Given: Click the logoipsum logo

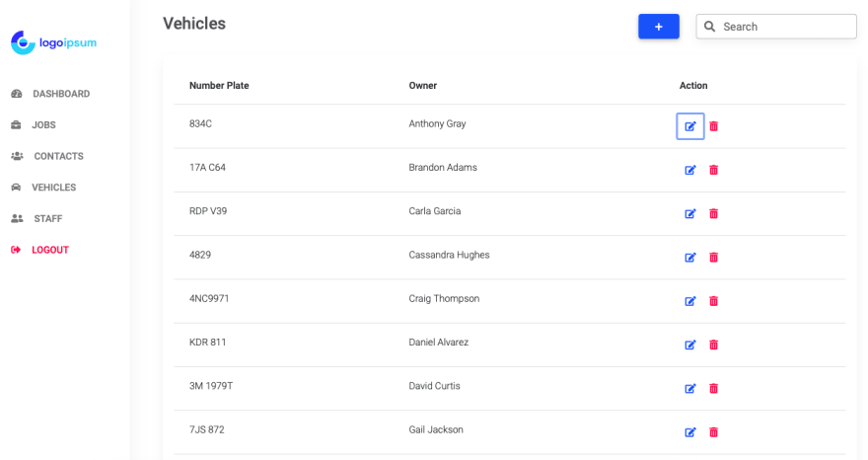Looking at the screenshot, I should click(53, 42).
